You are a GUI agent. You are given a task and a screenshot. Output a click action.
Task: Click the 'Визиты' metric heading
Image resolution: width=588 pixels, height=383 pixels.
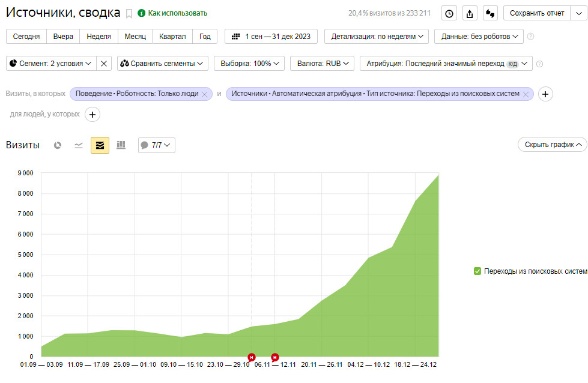[x=23, y=145]
